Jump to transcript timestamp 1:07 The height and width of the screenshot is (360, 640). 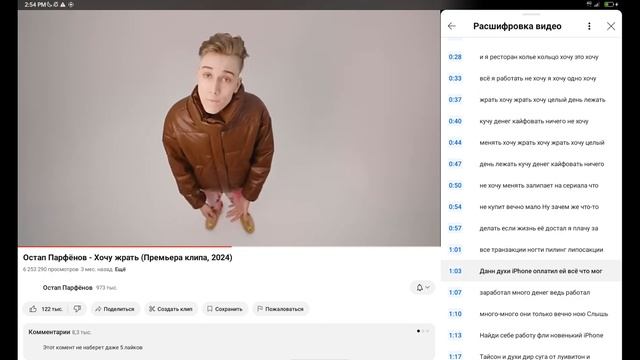tap(455, 293)
